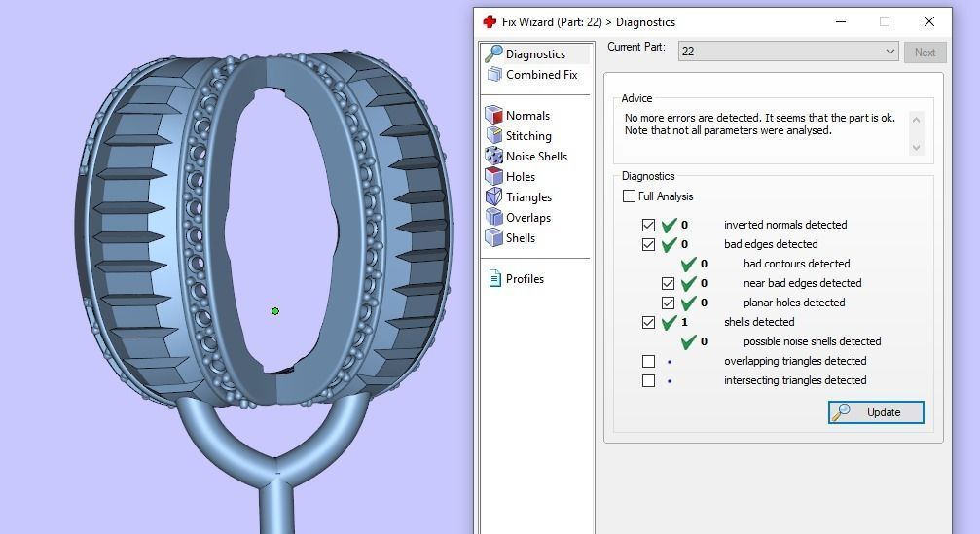Switch to the Diagnostics page
Image resolution: width=980 pixels, height=534 pixels.
535,53
